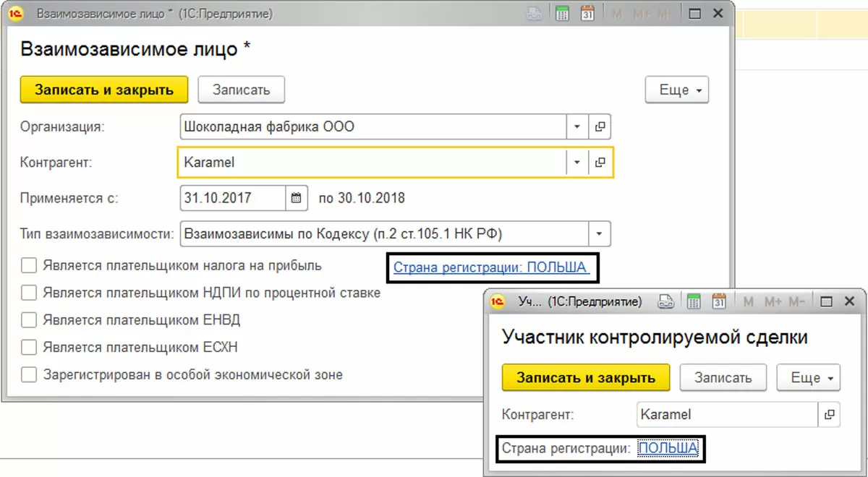Click Записать button in participant window

tap(723, 377)
